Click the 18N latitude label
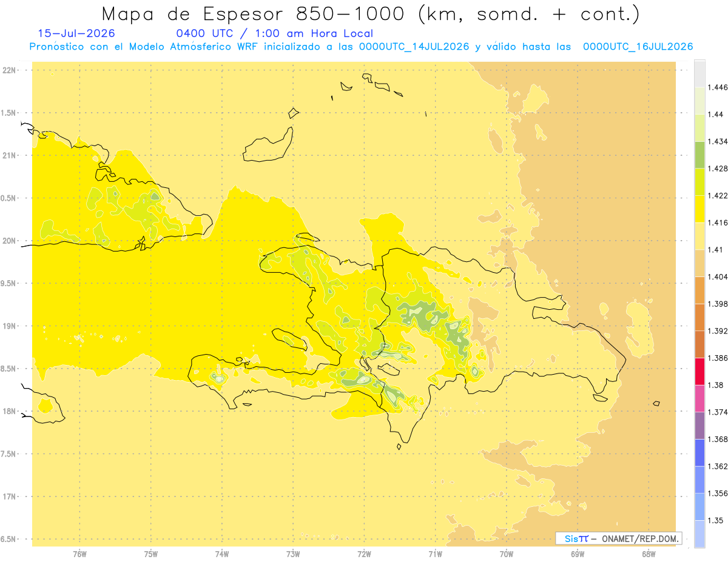Image resolution: width=728 pixels, height=562 pixels. click(8, 412)
